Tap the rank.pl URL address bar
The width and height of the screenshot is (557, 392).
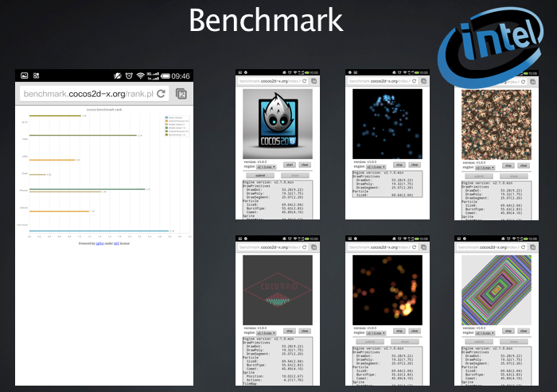click(x=94, y=94)
